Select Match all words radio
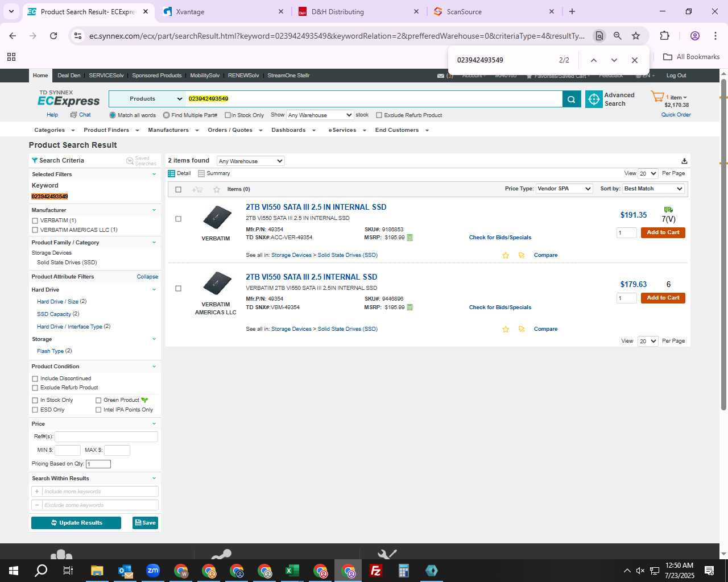 click(x=113, y=115)
